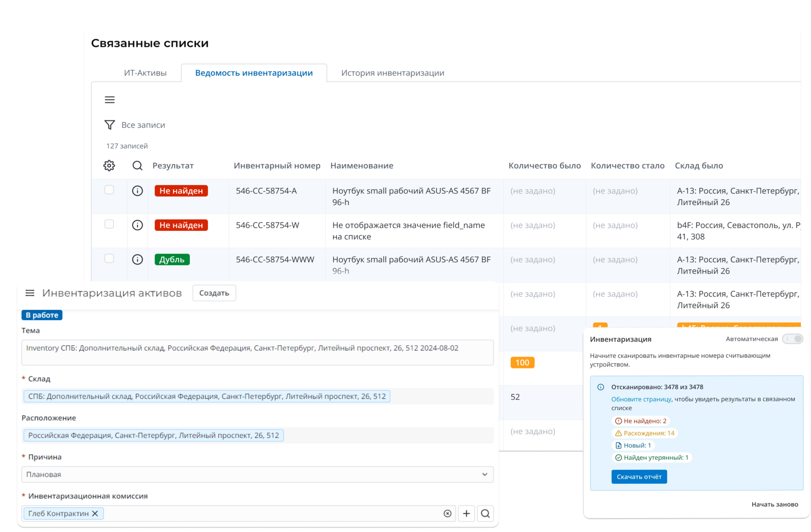
Task: Open info icon for 546-CC-58754-A row
Action: 137,191
